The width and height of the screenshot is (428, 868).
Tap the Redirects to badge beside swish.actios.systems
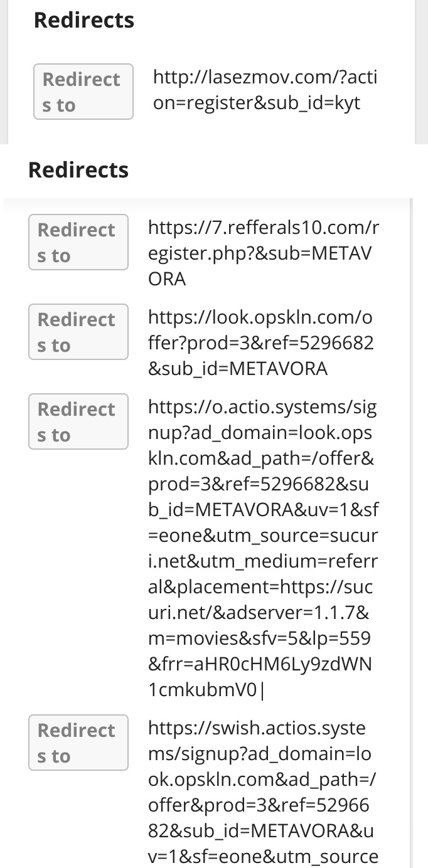[78, 743]
